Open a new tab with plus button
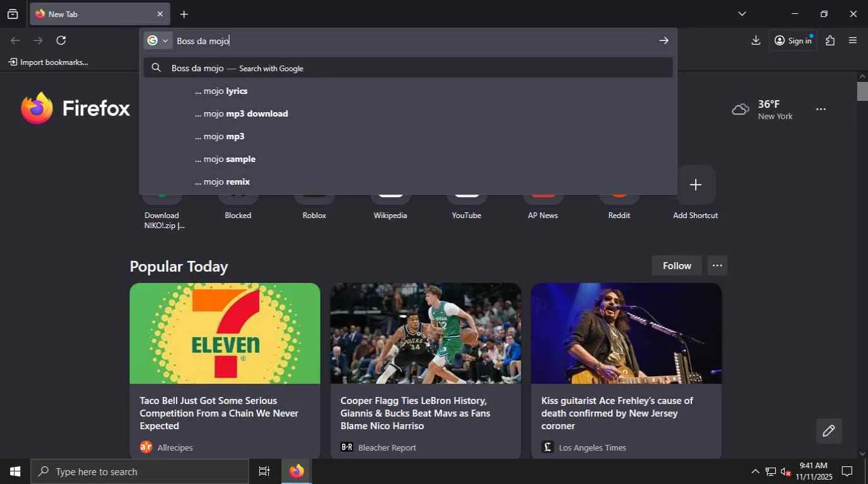 click(x=184, y=14)
